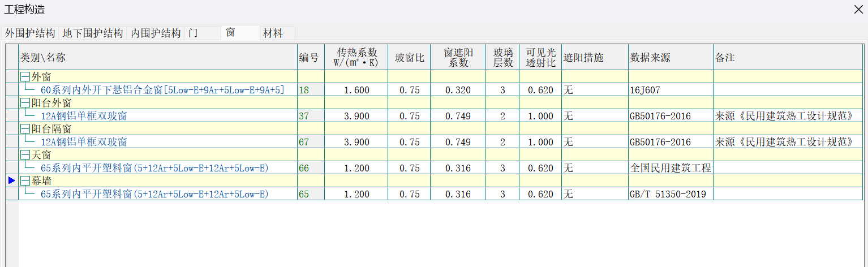868x267 pixels.
Task: Collapse the 阳台隔窗 category group
Action: (x=25, y=129)
